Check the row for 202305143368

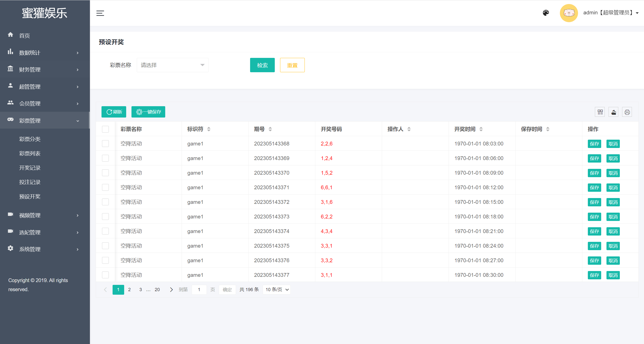tap(105, 144)
